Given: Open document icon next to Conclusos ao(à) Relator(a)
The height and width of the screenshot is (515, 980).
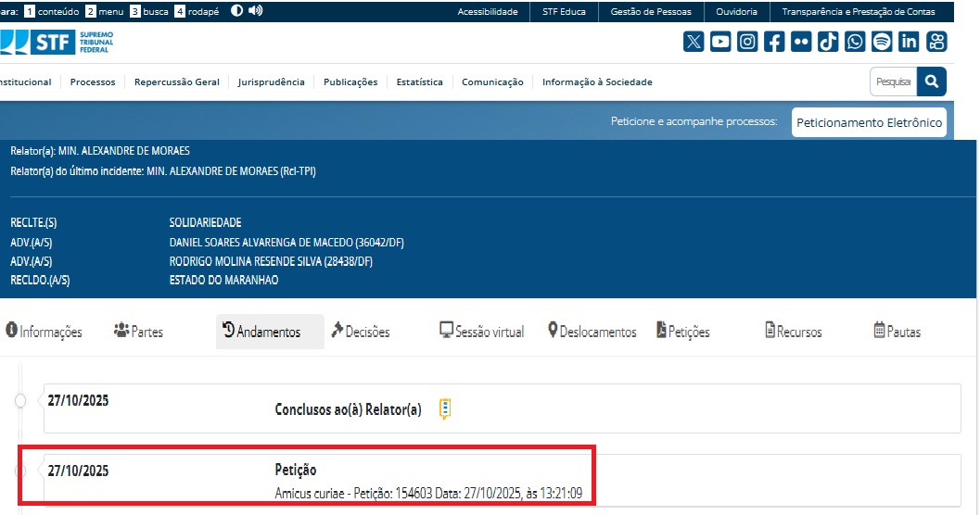Looking at the screenshot, I should [x=445, y=408].
